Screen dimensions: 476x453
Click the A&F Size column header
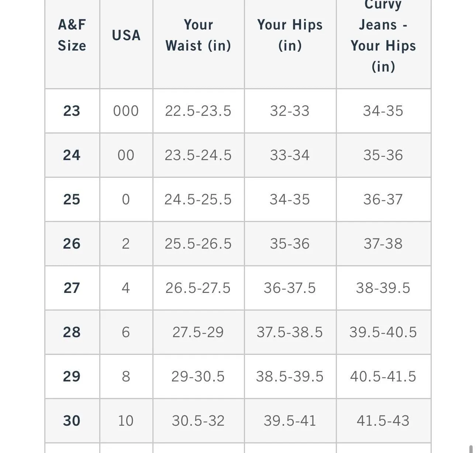point(72,35)
